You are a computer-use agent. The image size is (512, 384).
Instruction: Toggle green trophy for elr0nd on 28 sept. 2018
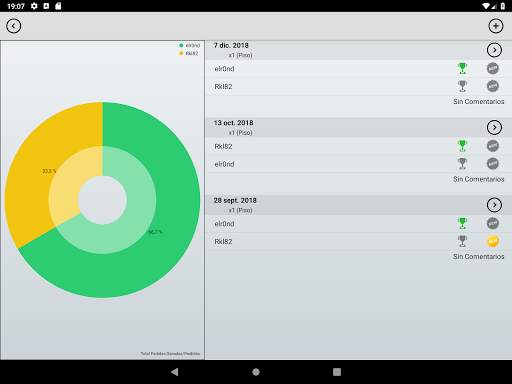point(462,223)
